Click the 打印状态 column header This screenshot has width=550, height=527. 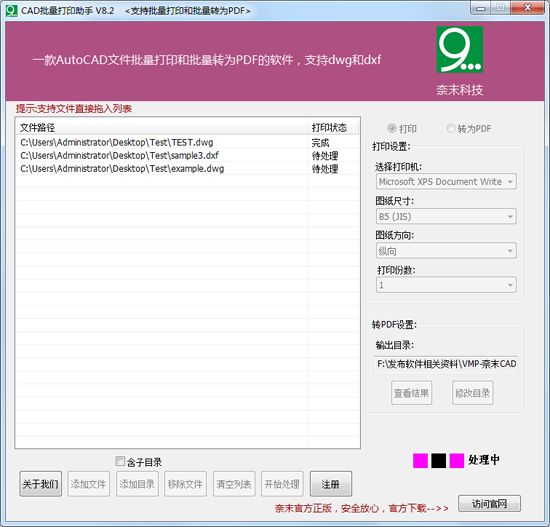pyautogui.click(x=334, y=127)
